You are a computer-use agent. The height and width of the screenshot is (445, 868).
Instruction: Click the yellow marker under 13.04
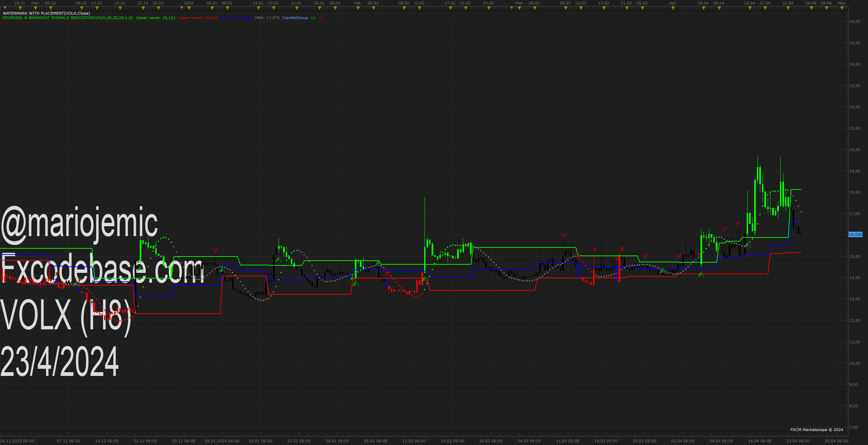tap(750, 8)
